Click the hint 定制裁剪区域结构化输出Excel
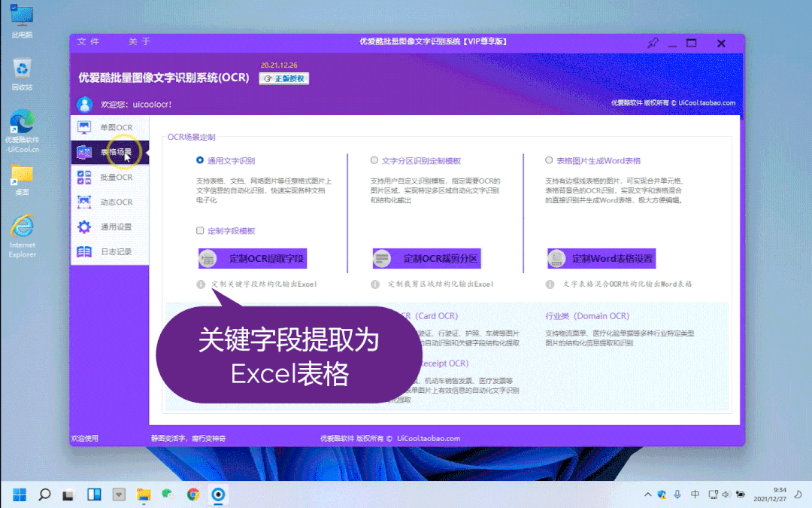 pyautogui.click(x=441, y=284)
